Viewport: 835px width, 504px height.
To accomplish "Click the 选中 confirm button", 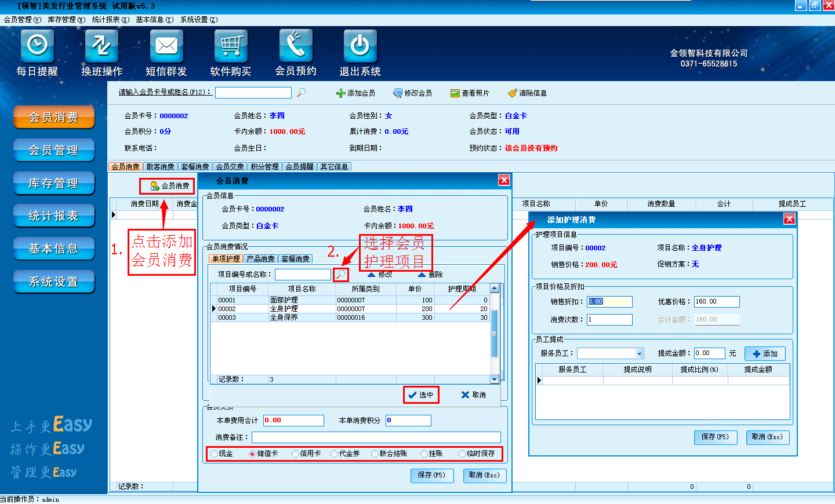I will point(421,395).
